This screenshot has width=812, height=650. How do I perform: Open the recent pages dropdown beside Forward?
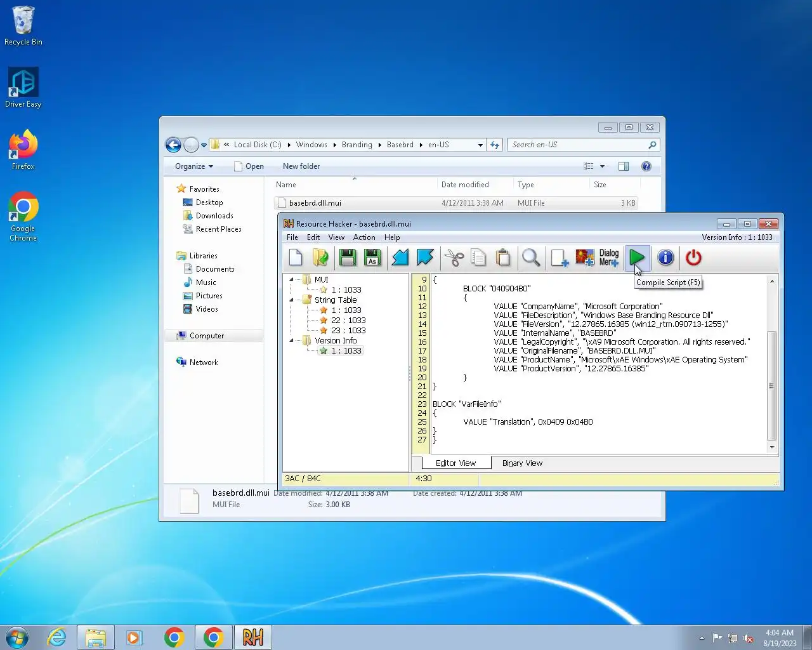(x=204, y=145)
